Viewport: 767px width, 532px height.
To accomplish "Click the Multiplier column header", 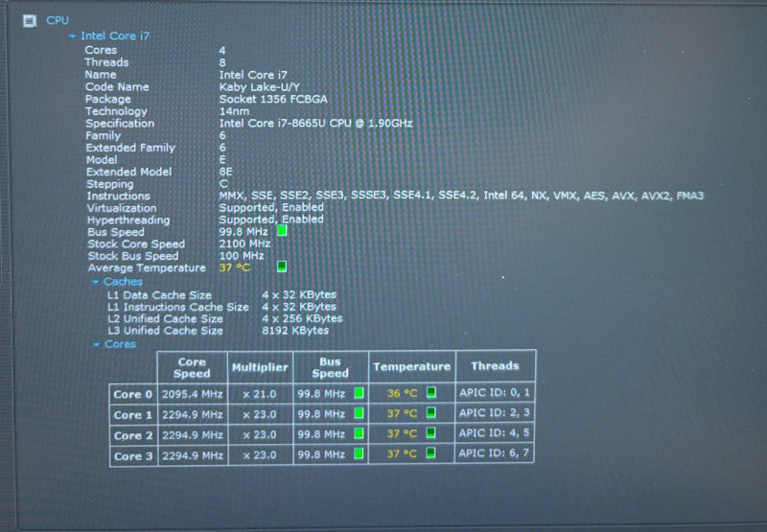I will [260, 367].
